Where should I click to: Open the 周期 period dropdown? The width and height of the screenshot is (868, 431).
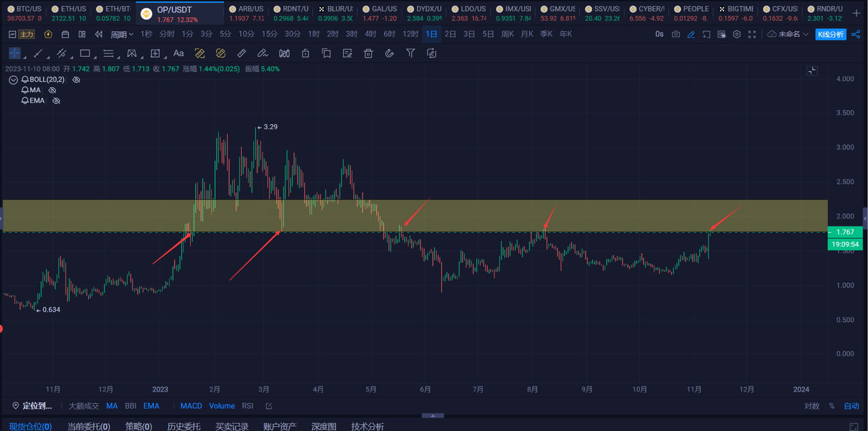click(x=122, y=34)
